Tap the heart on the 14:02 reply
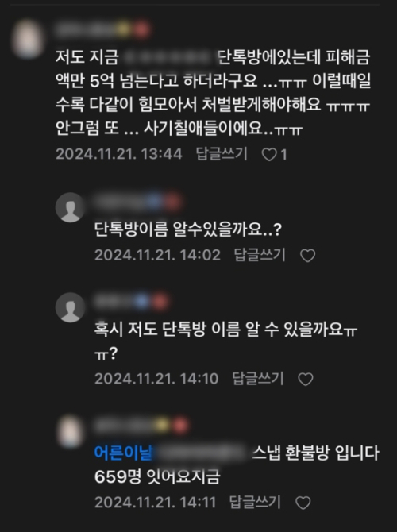 coord(308,256)
